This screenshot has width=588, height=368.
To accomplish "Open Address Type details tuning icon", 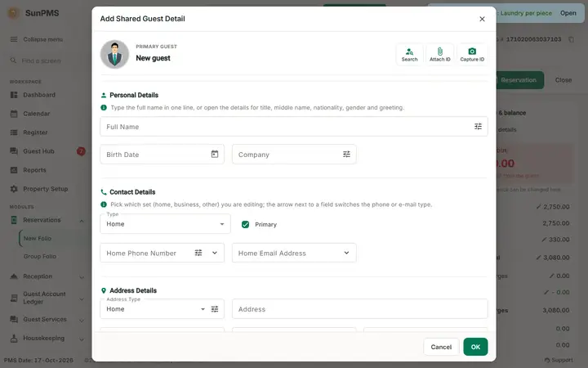I will pos(215,308).
